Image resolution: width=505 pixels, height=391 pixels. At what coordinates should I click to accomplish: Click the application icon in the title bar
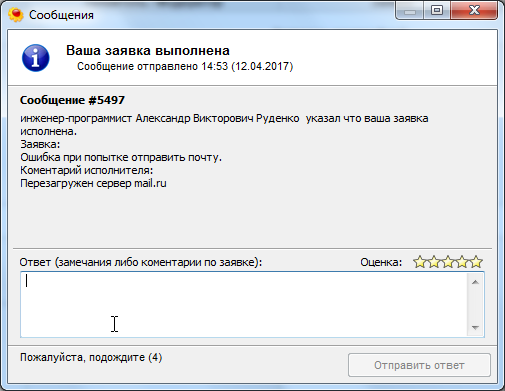[16, 15]
